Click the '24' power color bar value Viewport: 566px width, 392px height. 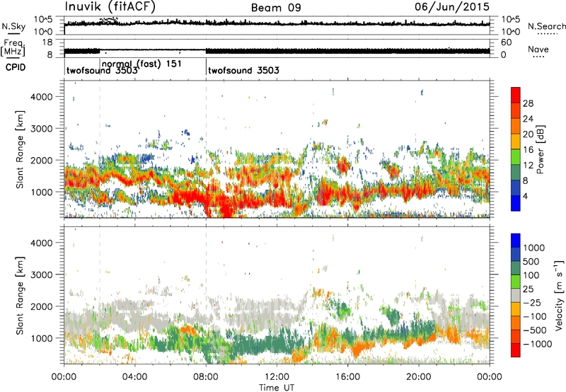coord(528,119)
